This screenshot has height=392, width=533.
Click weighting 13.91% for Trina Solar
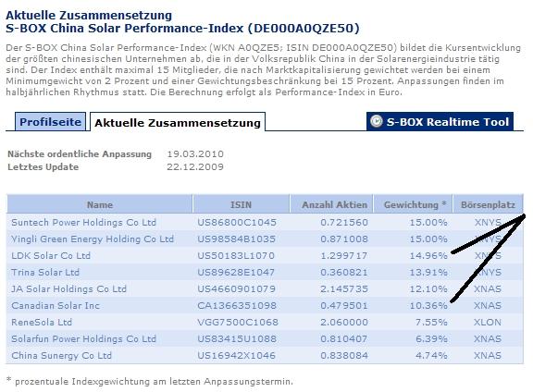[x=428, y=272]
